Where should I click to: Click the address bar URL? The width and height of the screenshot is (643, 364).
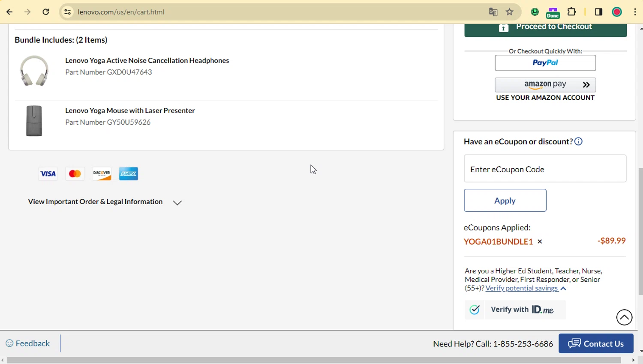coord(121,12)
